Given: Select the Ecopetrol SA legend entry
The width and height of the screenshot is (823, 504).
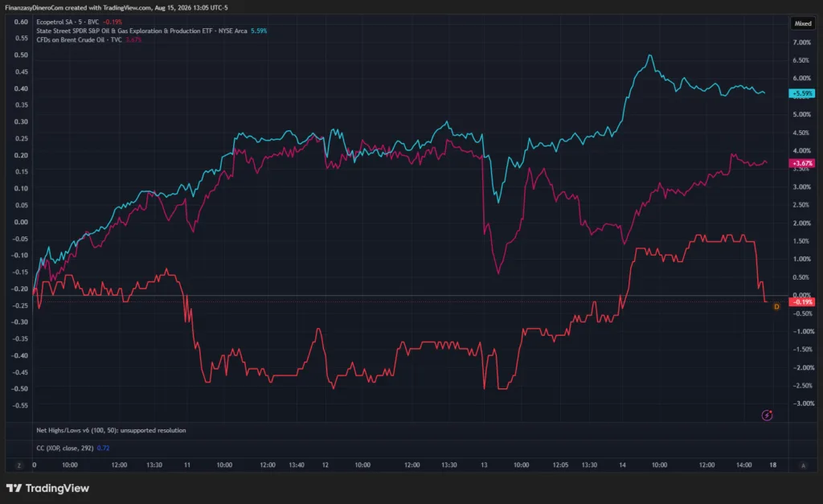Looking at the screenshot, I should (x=68, y=22).
